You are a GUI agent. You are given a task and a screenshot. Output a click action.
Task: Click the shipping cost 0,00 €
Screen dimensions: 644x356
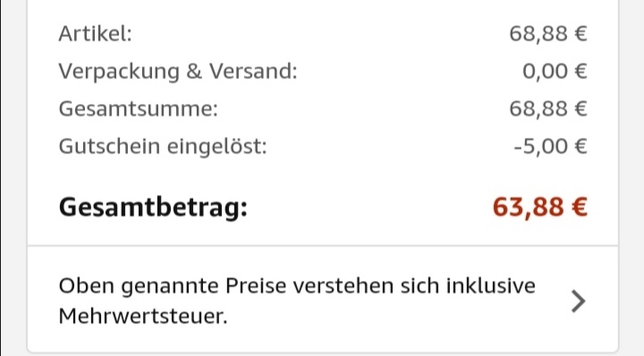click(555, 72)
